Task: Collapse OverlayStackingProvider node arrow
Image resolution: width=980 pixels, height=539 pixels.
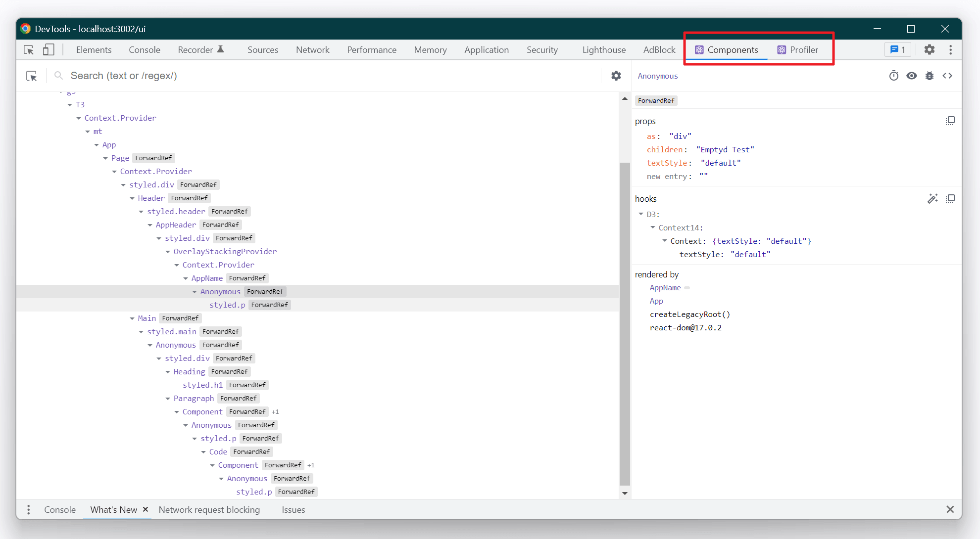Action: pos(168,252)
